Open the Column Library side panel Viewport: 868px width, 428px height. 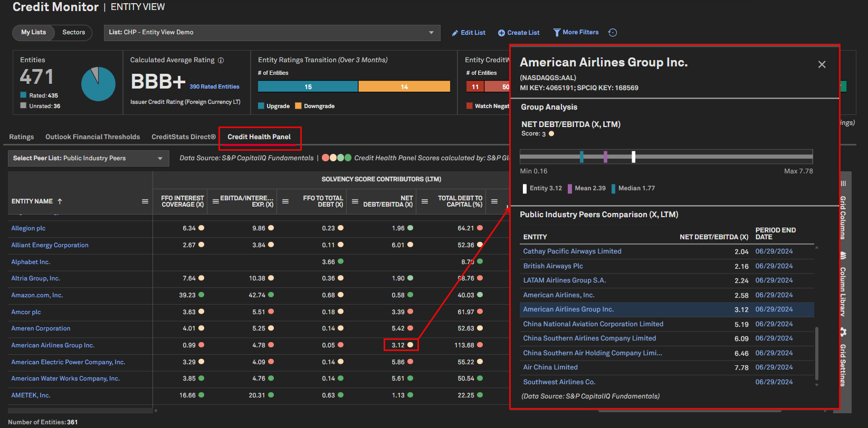pos(843,284)
